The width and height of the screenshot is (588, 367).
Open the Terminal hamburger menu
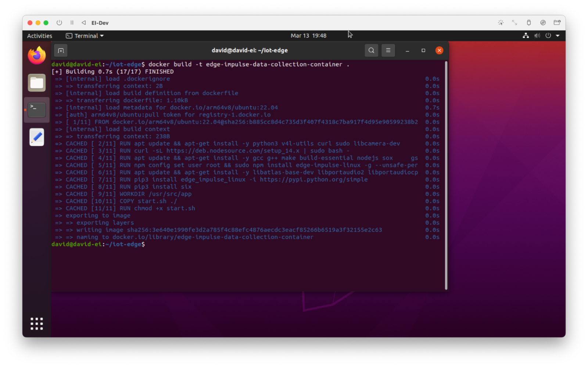click(388, 50)
